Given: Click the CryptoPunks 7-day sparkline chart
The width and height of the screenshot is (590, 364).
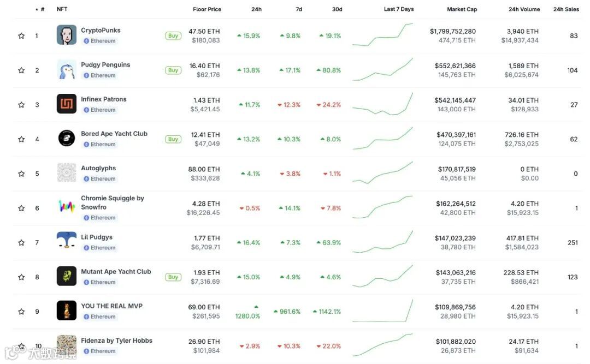Looking at the screenshot, I should tap(382, 35).
